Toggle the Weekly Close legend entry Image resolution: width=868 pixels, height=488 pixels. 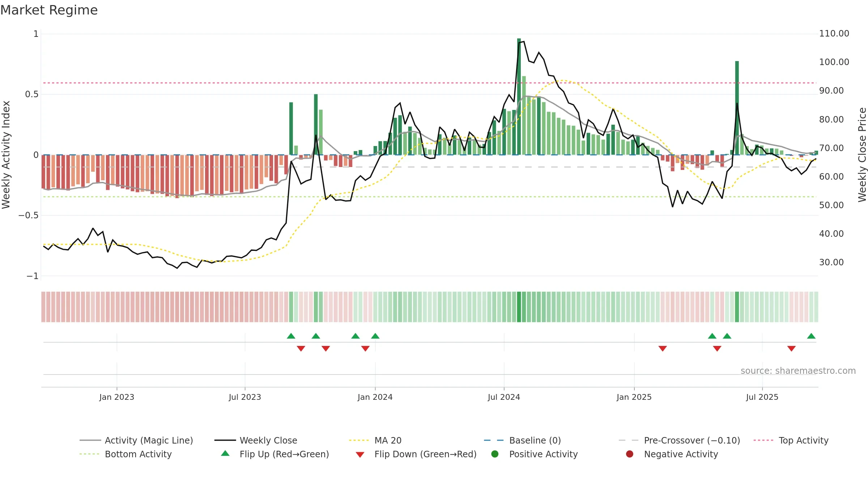pyautogui.click(x=256, y=440)
